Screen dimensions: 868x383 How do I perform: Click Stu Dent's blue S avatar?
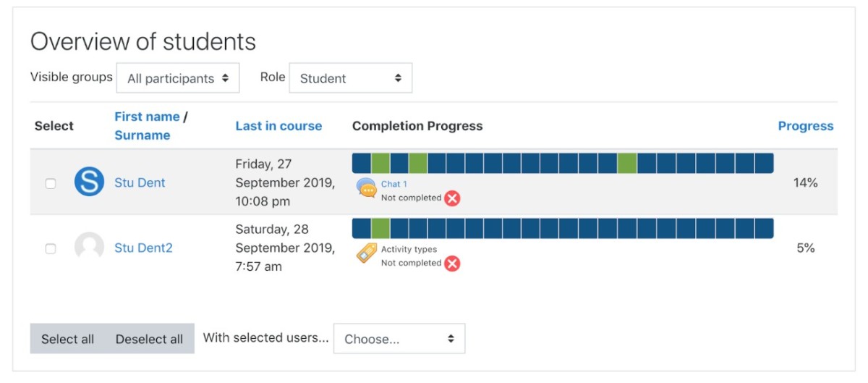coord(89,182)
